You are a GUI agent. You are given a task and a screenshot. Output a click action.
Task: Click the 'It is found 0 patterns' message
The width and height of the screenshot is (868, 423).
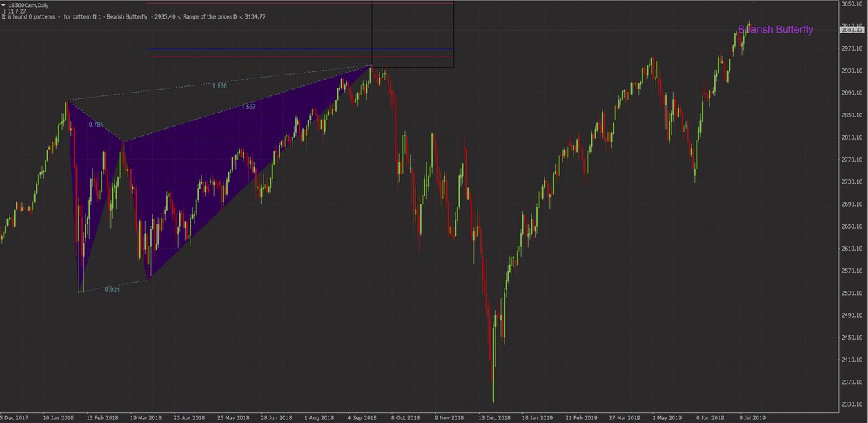point(28,16)
